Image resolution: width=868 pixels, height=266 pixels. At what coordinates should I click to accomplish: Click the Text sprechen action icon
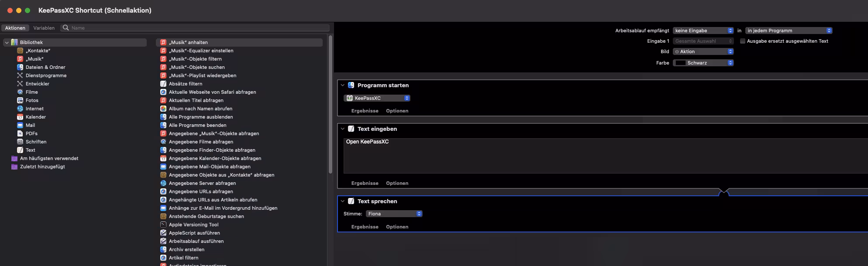[351, 201]
